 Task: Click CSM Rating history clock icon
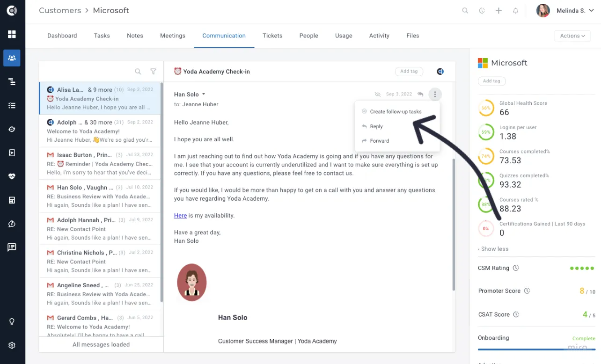tap(516, 268)
